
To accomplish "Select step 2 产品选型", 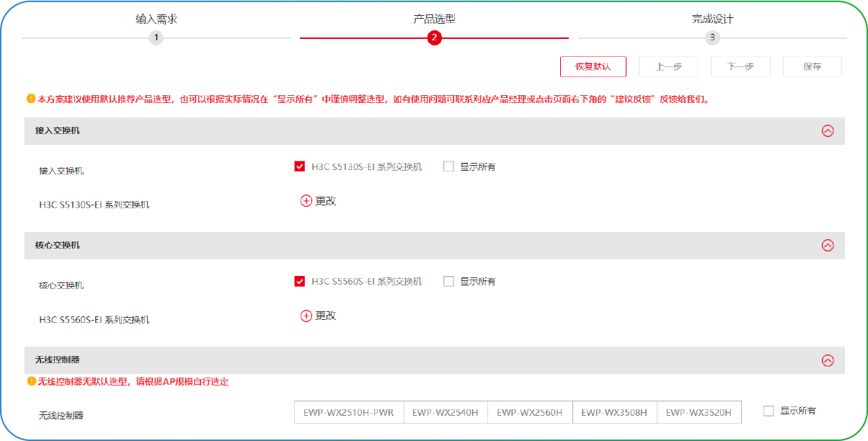I will [x=434, y=19].
